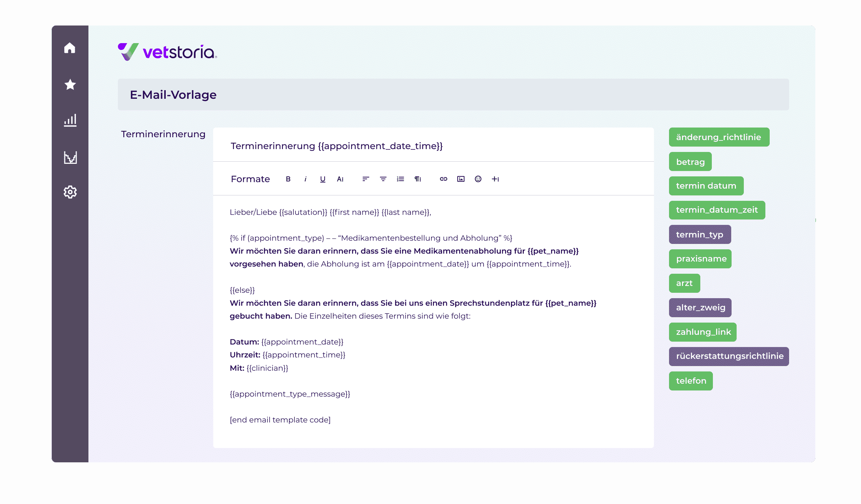This screenshot has width=861, height=504.
Task: Insert the purple alter_zweig tag
Action: pyautogui.click(x=700, y=308)
